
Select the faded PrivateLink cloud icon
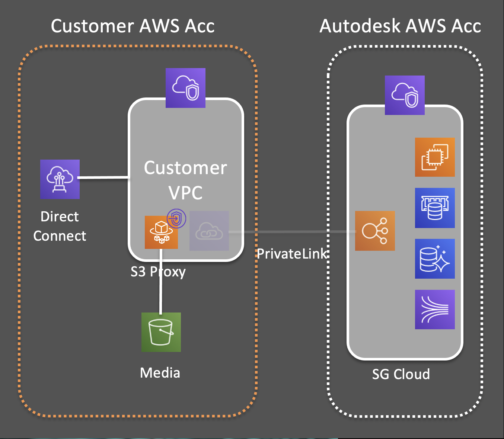pyautogui.click(x=209, y=231)
